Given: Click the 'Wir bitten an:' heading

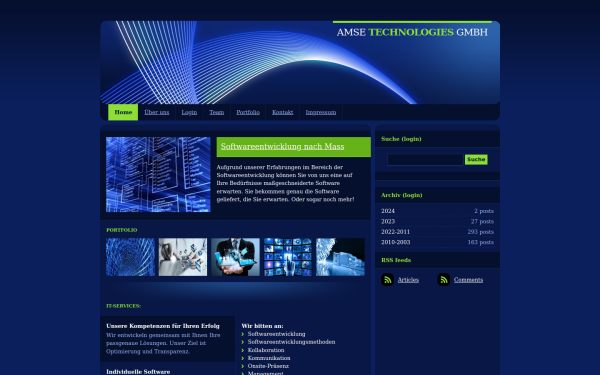Looking at the screenshot, I should [x=262, y=326].
